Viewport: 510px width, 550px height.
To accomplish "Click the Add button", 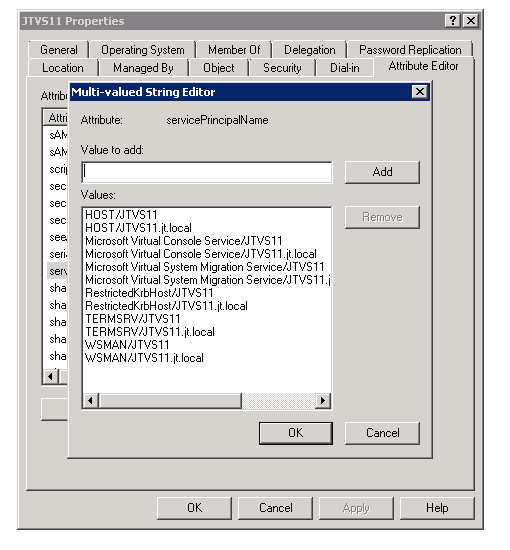I will coord(382,172).
